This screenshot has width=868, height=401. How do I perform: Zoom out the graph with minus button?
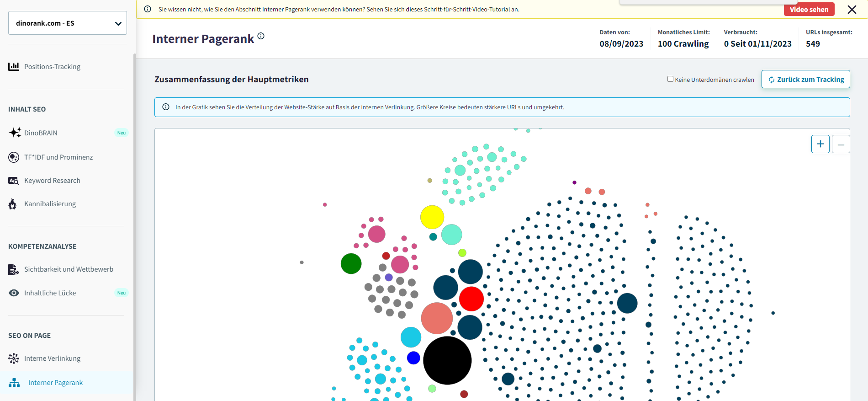tap(841, 144)
